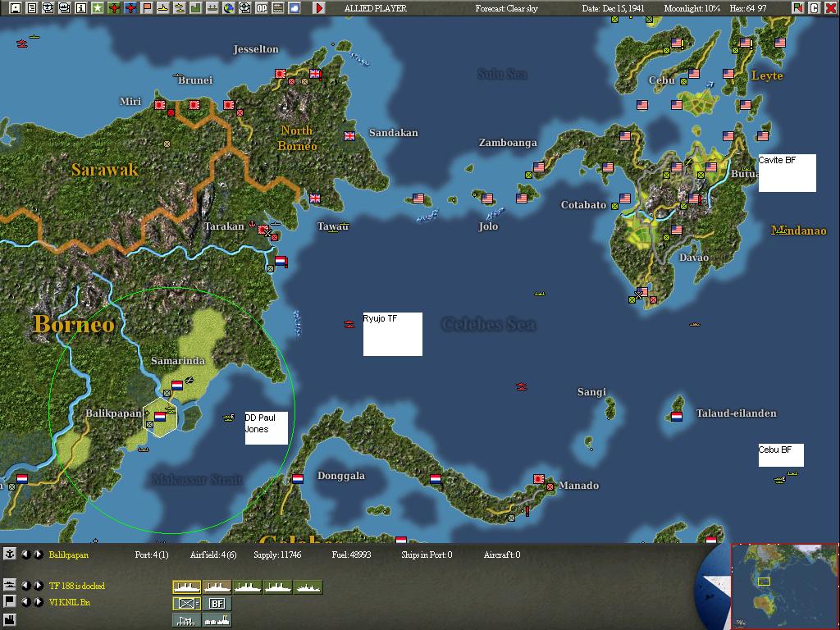This screenshot has width=840, height=630.
Task: Click the refinery tanks industry icon
Action: click(x=217, y=620)
